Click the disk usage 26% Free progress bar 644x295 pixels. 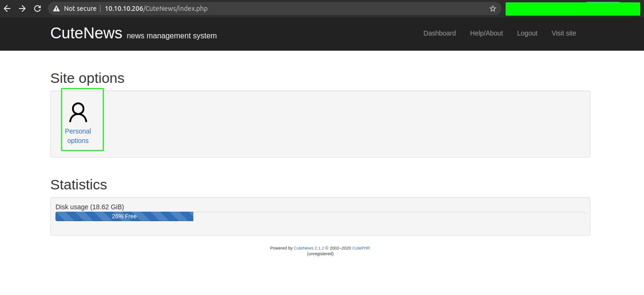pyautogui.click(x=124, y=216)
